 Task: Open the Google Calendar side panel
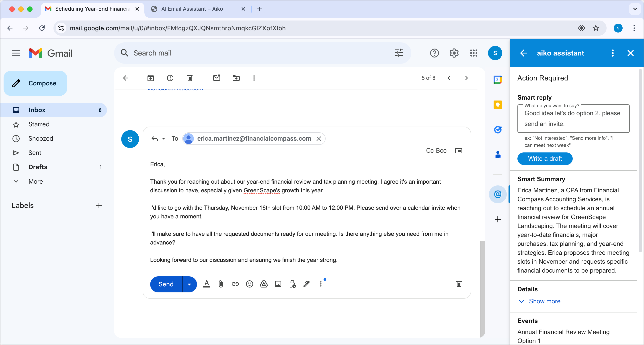(x=498, y=80)
